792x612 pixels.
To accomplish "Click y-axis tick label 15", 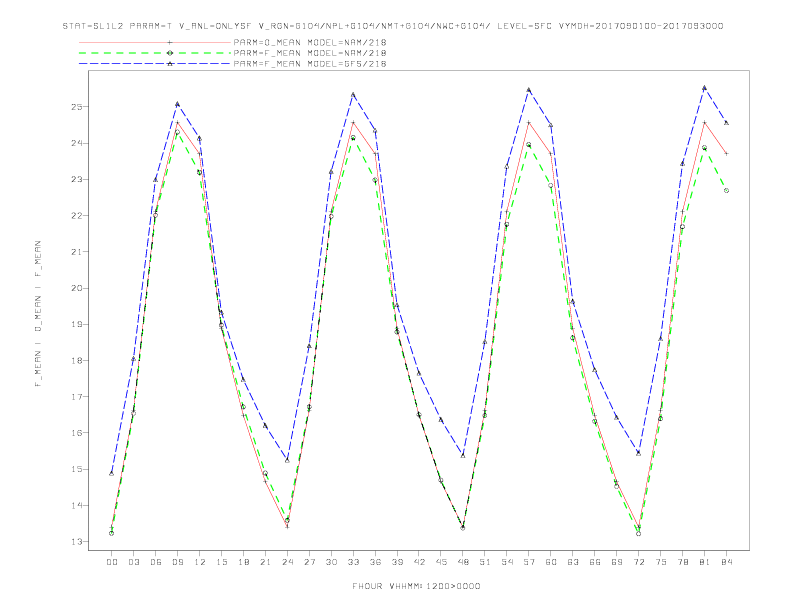I will 76,469.
